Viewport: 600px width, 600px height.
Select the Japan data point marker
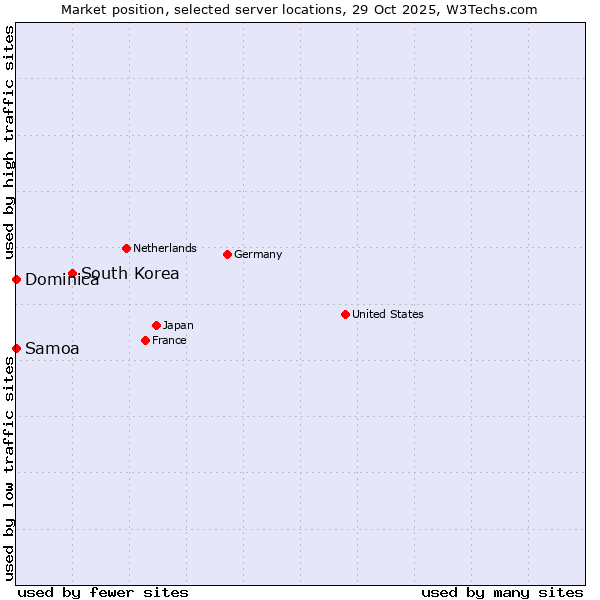point(156,325)
